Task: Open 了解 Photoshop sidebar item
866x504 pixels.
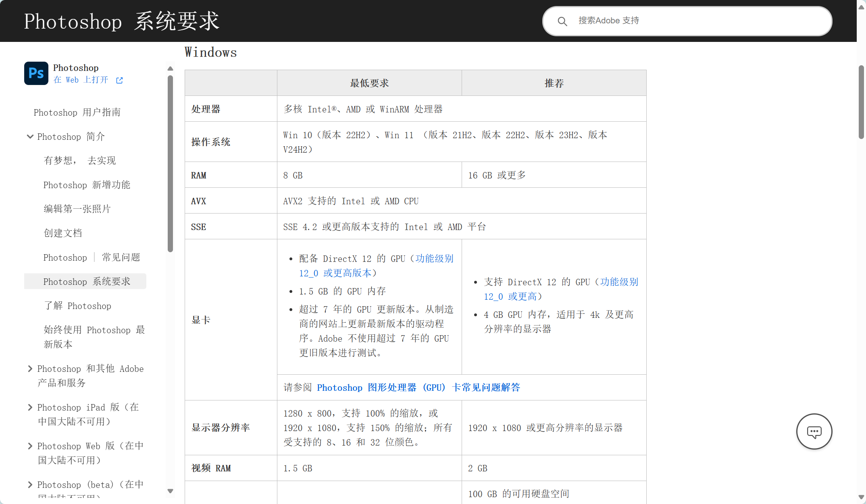Action: [x=77, y=306]
